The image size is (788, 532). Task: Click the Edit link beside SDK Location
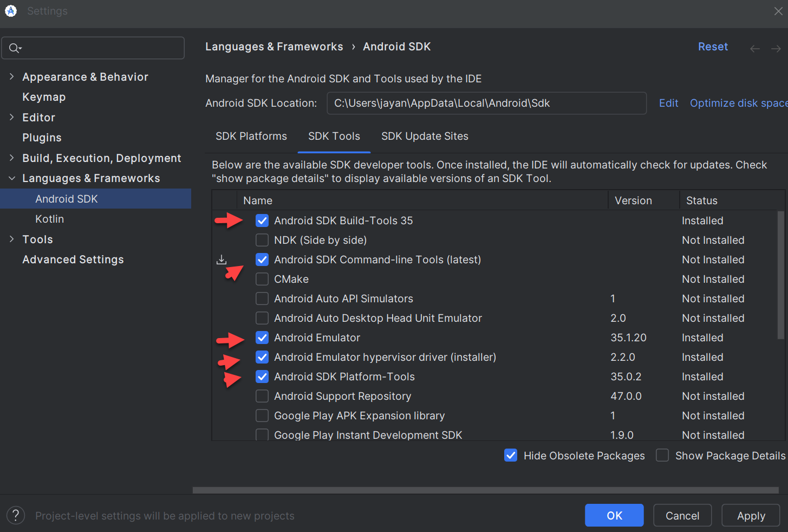[668, 103]
